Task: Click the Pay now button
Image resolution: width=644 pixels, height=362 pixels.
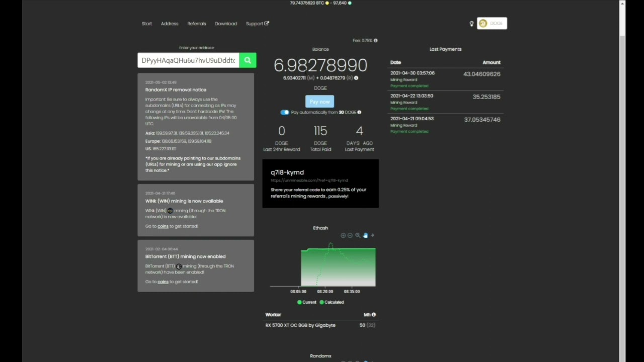Action: (319, 102)
